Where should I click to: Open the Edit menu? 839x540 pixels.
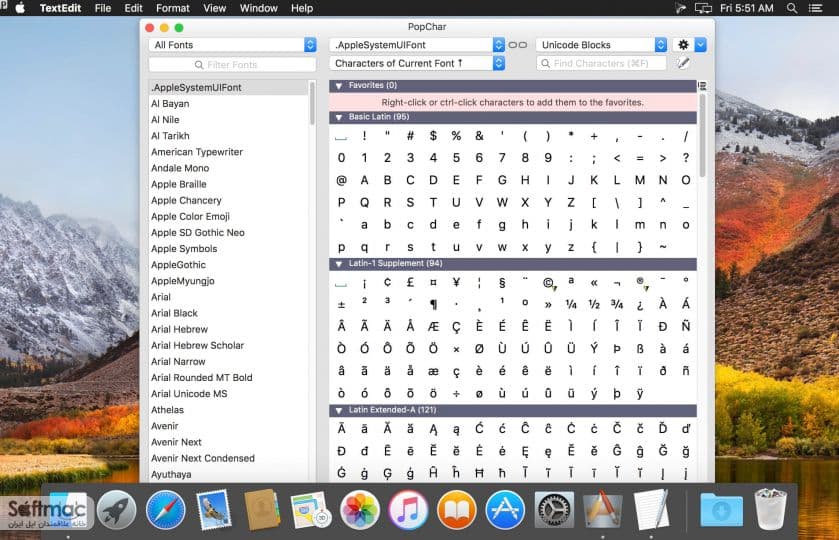133,8
